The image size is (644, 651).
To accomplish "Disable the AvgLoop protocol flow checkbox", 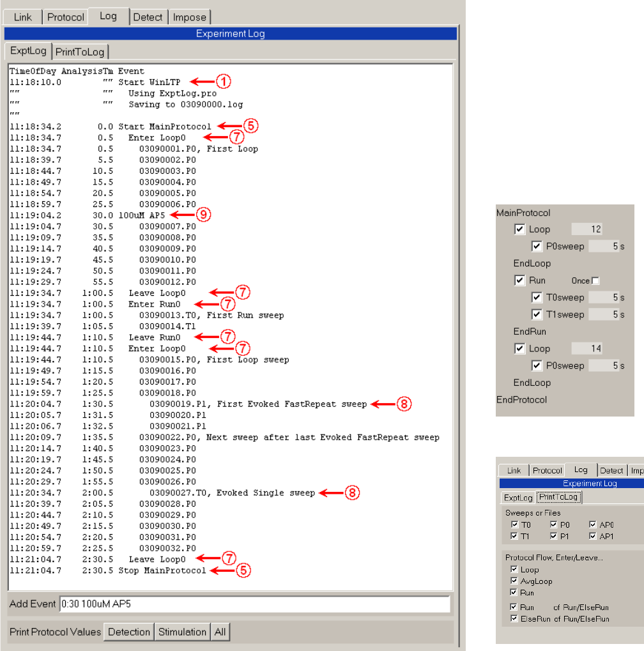I will [x=514, y=581].
